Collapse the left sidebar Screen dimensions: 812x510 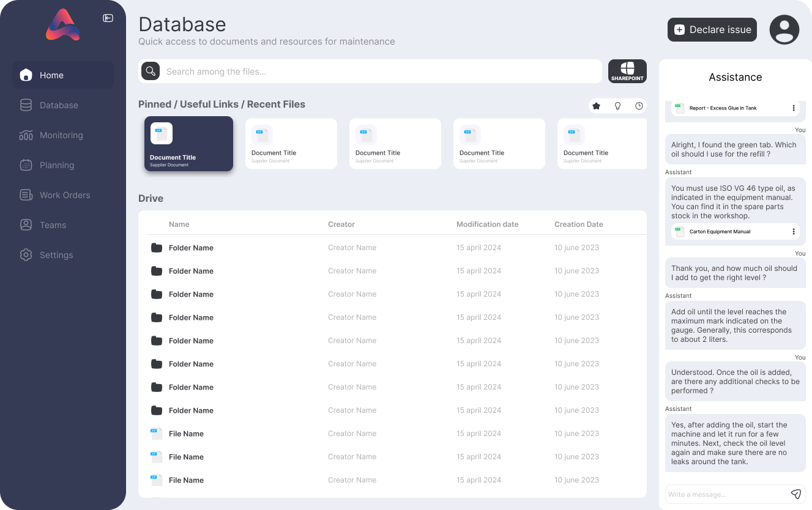(x=108, y=18)
